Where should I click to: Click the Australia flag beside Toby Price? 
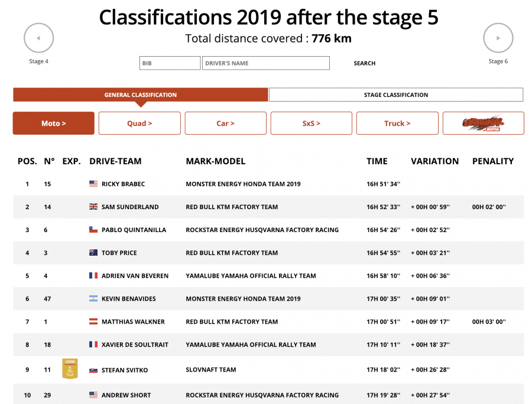93,253
